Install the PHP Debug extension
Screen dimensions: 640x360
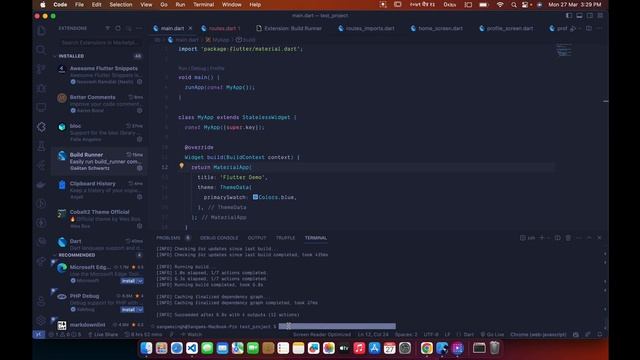(128, 309)
